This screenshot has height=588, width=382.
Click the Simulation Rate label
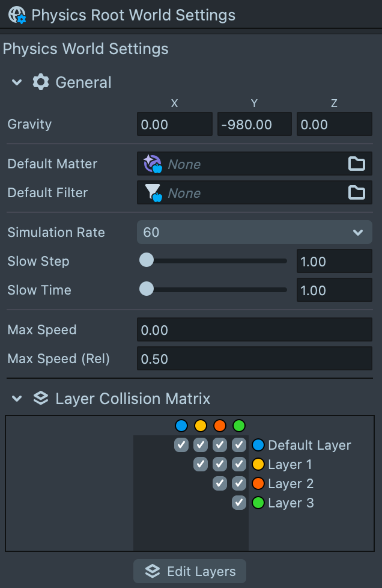(56, 232)
